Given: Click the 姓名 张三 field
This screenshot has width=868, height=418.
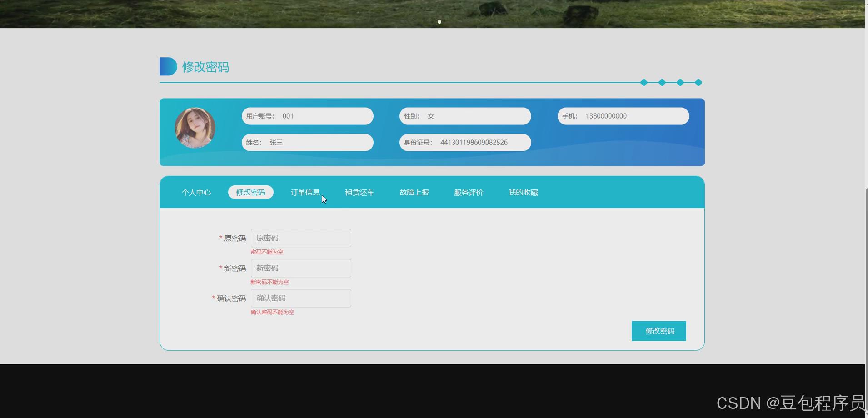Looking at the screenshot, I should [308, 142].
